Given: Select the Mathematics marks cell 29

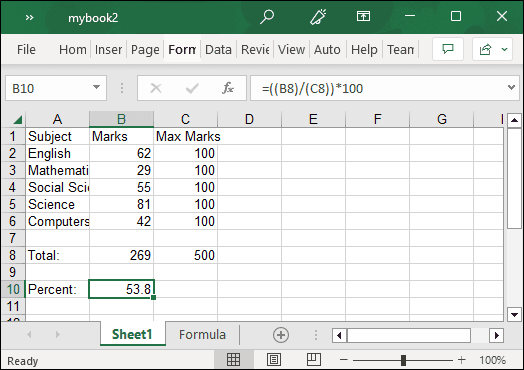Looking at the screenshot, I should [x=122, y=170].
